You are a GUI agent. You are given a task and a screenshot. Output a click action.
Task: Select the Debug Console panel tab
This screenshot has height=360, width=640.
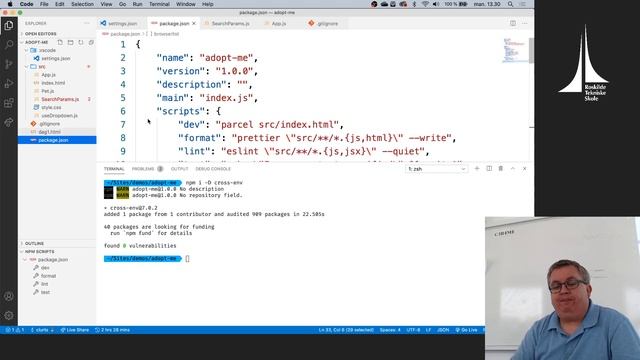pyautogui.click(x=213, y=169)
